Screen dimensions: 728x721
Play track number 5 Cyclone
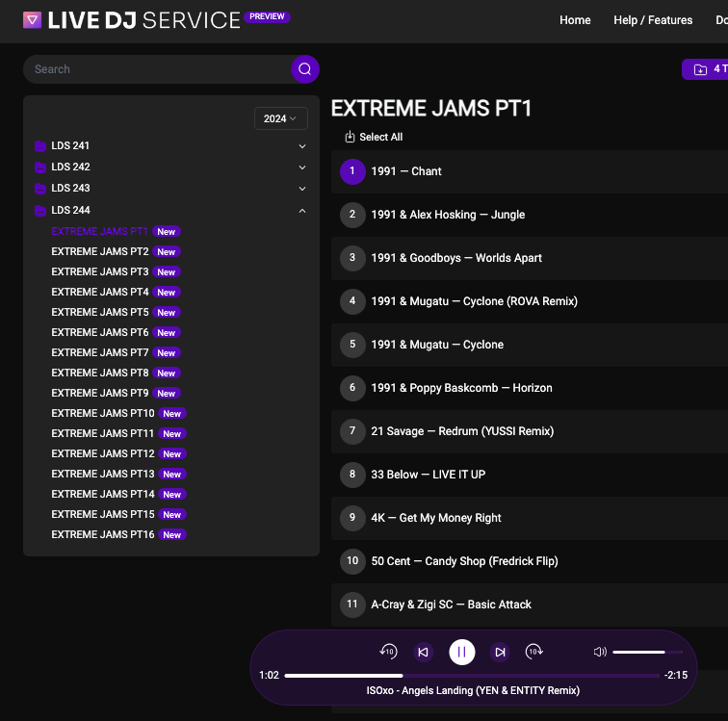coord(352,345)
